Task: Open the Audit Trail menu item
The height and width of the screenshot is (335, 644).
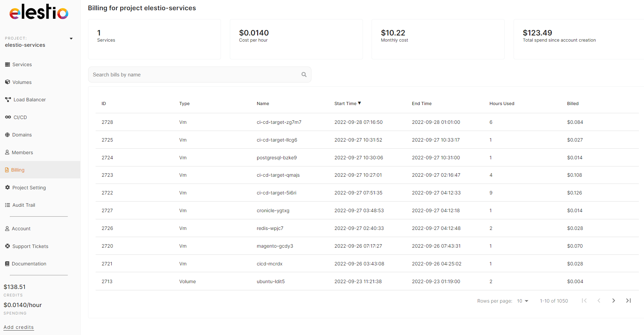Action: (x=24, y=205)
